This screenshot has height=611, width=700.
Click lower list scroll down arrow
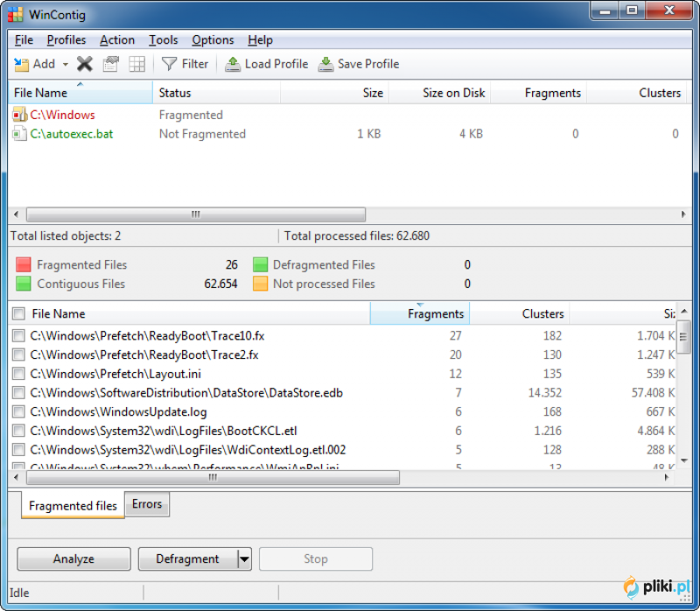[684, 460]
